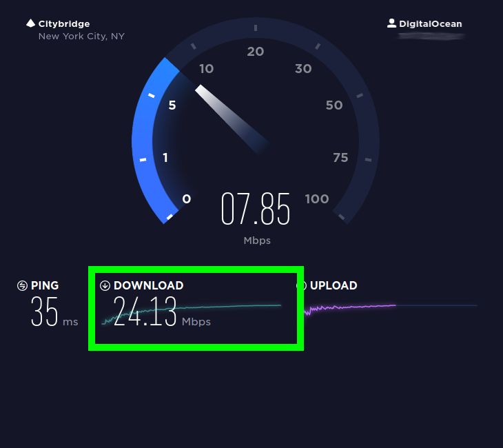Viewport: 503px width, 448px height.
Task: Open the DigitalOcean provider label
Action: [430, 23]
